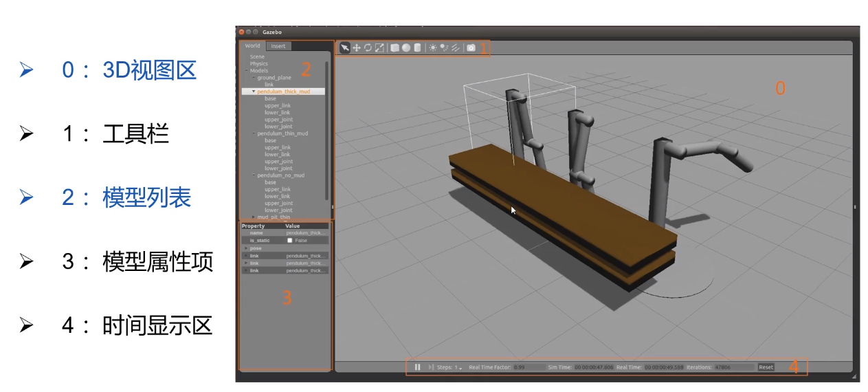Select lower_joint under pendulum_no_mud
The height and width of the screenshot is (392, 868).
pyautogui.click(x=278, y=210)
